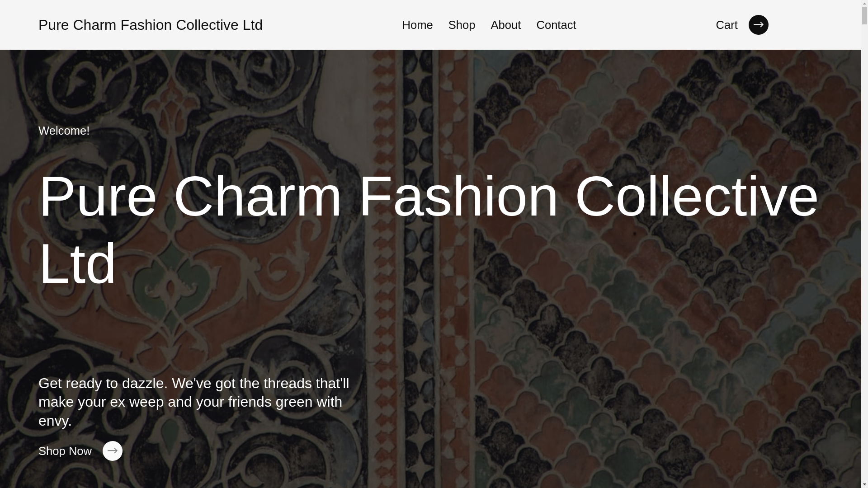Go to the Home page
This screenshot has width=868, height=488.
[417, 25]
